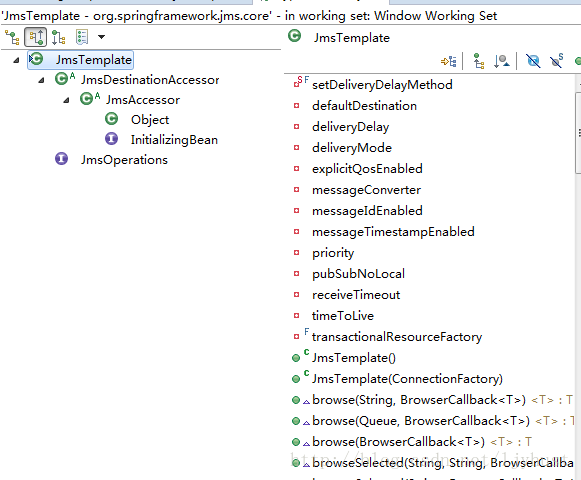581x480 pixels.
Task: Select the deliveryDelay field
Action: [x=351, y=127]
